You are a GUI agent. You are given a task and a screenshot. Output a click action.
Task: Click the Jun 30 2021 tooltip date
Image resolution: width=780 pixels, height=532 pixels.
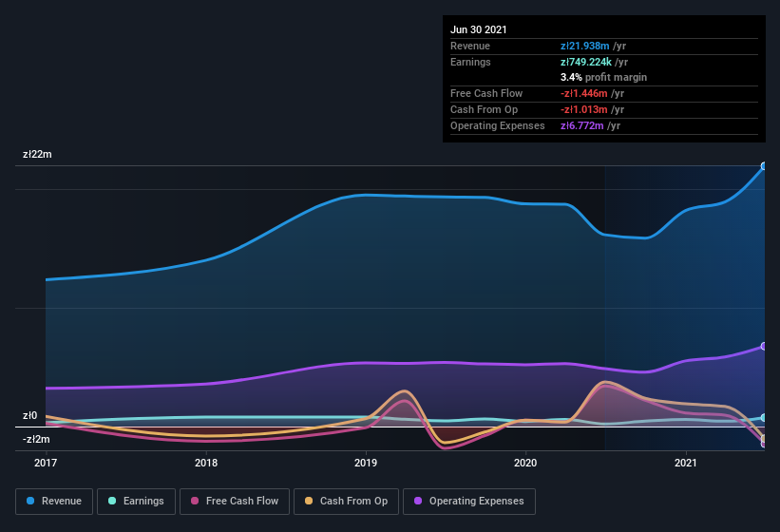(x=479, y=29)
